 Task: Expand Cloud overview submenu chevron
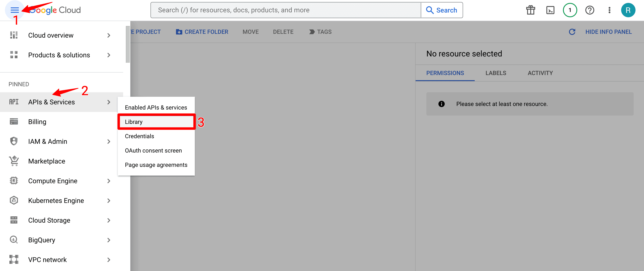tap(109, 35)
